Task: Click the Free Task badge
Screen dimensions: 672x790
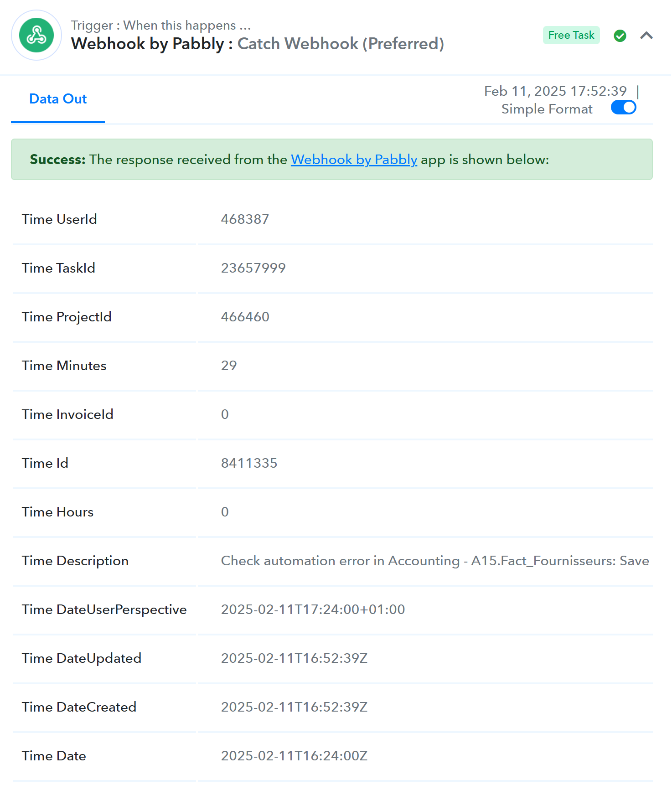Action: (571, 35)
